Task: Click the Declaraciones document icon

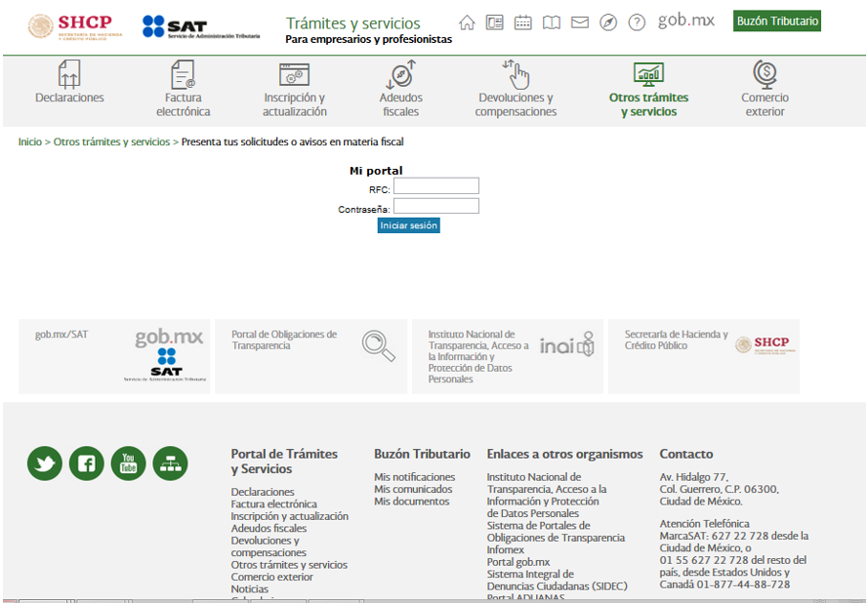Action: (69, 74)
